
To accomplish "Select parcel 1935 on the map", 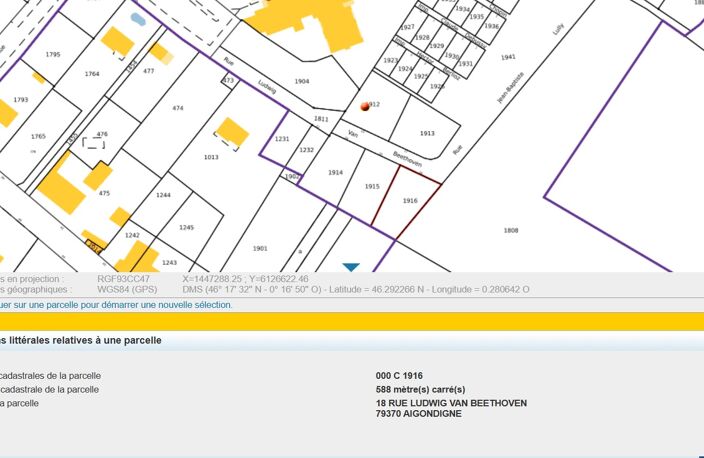I will pos(476,17).
